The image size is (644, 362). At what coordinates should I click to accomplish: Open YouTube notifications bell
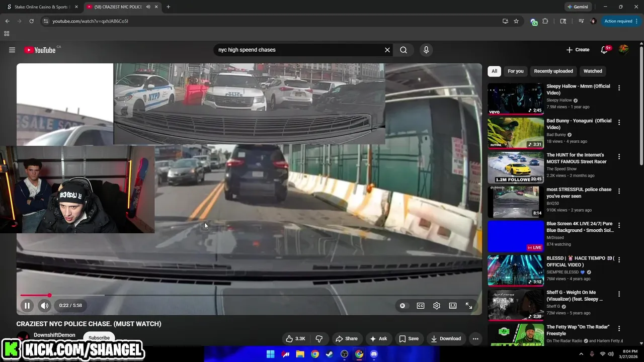[x=605, y=50]
